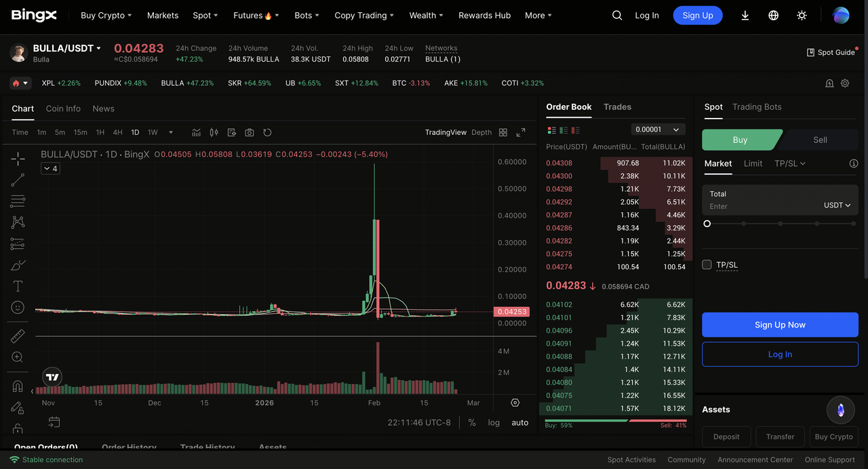Open the chart indicators icon
Viewport: 868px width, 469px height.
tap(196, 132)
